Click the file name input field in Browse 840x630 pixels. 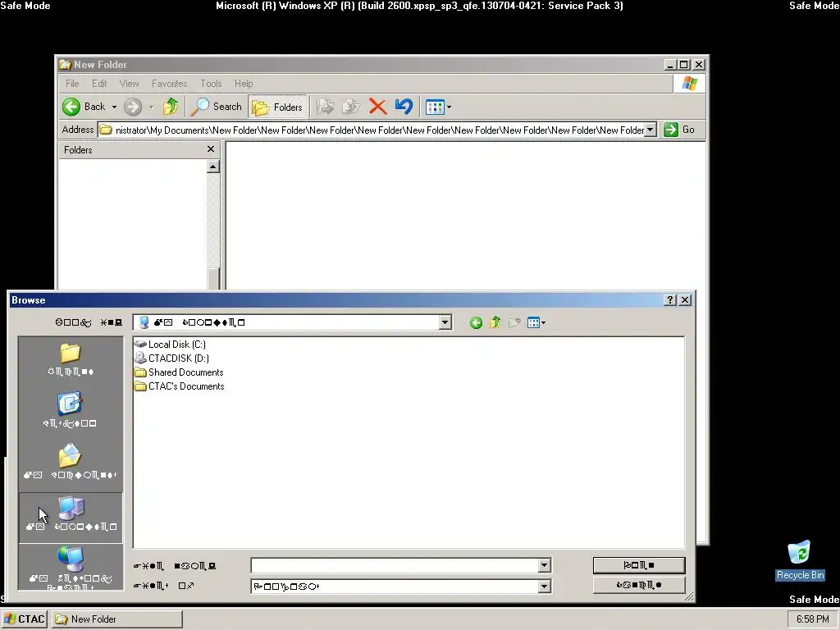coord(395,566)
